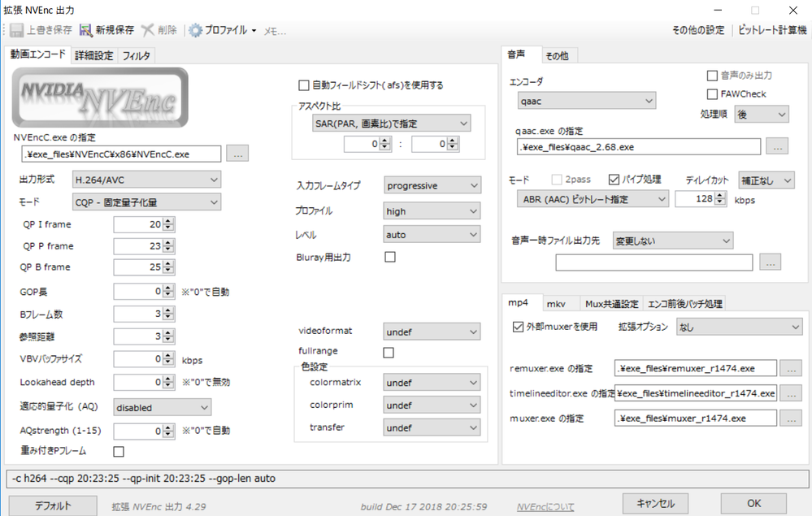Image resolution: width=812 pixels, height=516 pixels.
Task: Switch to 詳細設定 tab
Action: click(93, 56)
